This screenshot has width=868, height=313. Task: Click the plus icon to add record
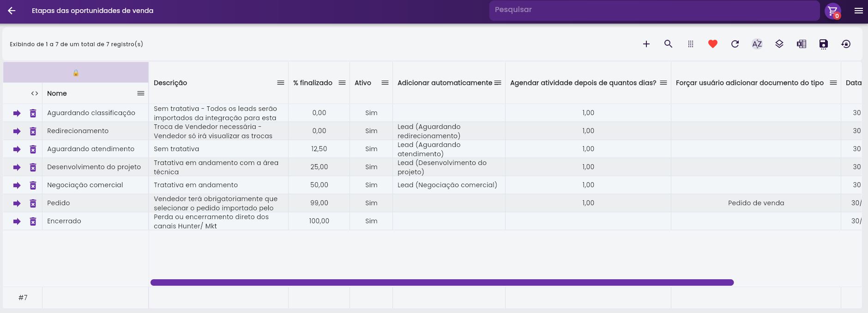point(646,44)
